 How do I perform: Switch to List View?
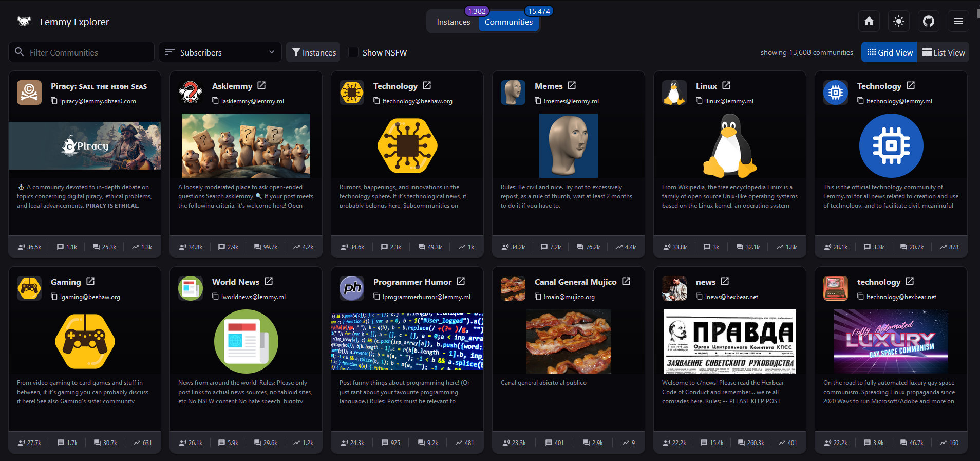(x=943, y=52)
